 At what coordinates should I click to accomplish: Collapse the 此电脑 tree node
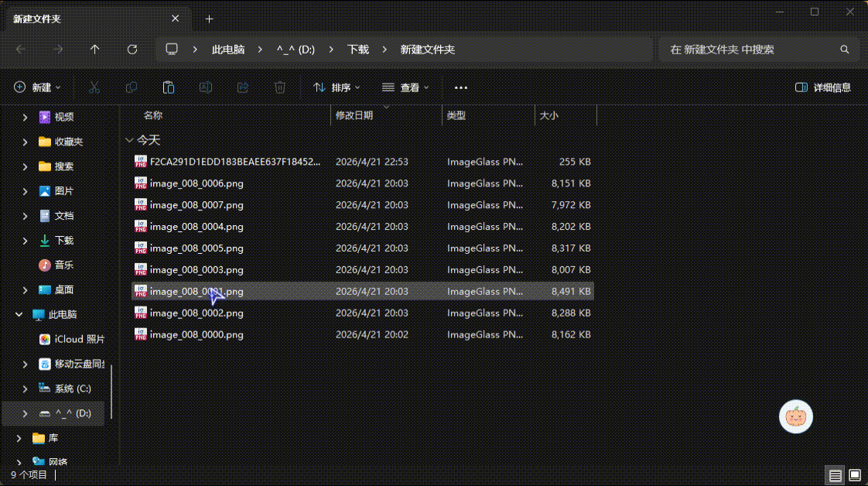[19, 315]
